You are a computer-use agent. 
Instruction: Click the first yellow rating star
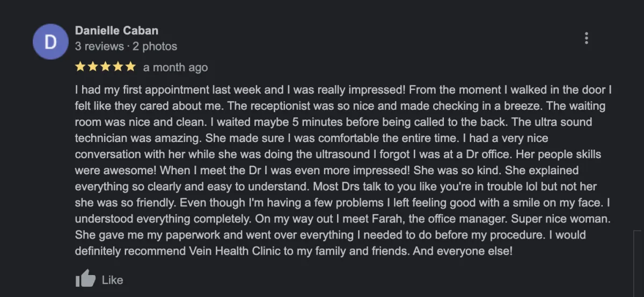(80, 67)
